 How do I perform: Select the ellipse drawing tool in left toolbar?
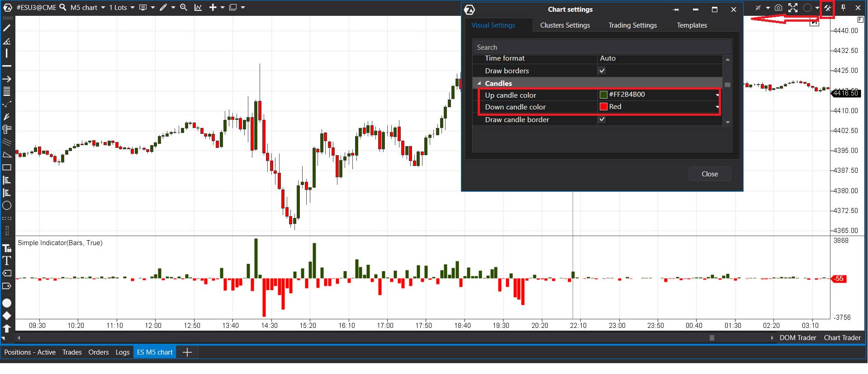coord(7,206)
